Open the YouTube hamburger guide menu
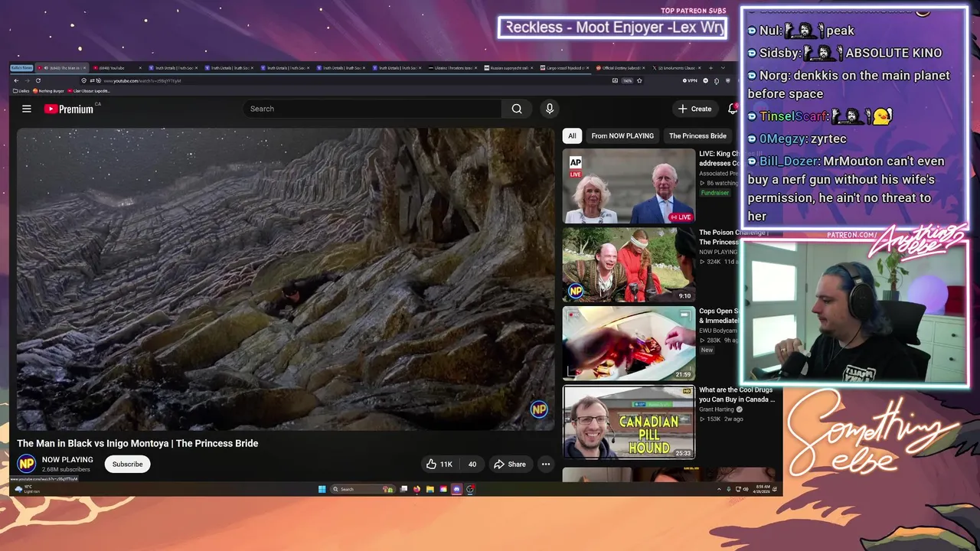 click(27, 109)
